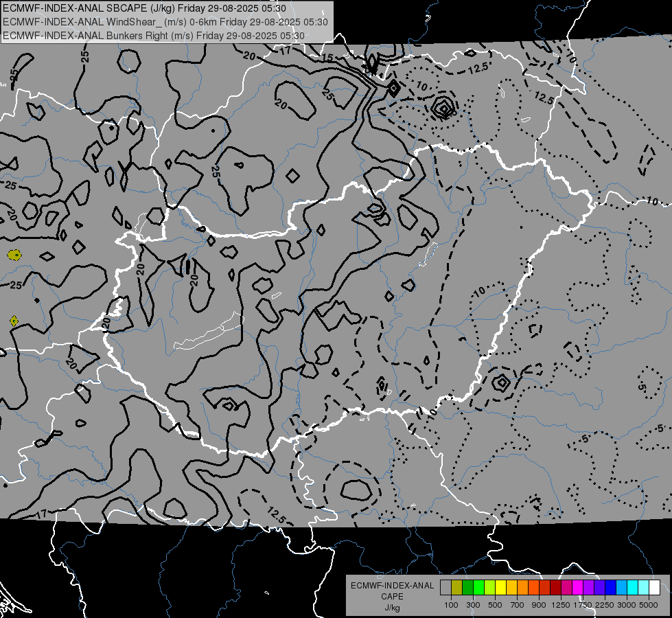Viewport: 672px width, 618px height.
Task: Click the 500 legend value
Action: point(495,605)
